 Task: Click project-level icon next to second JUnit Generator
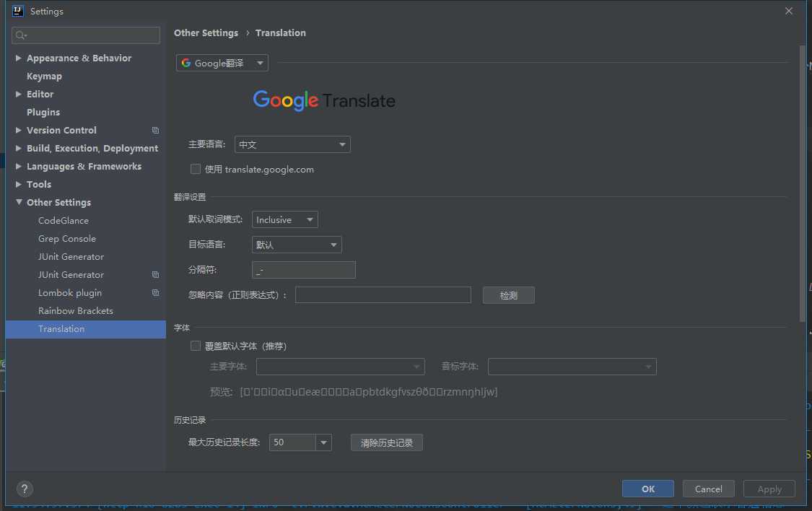point(155,275)
